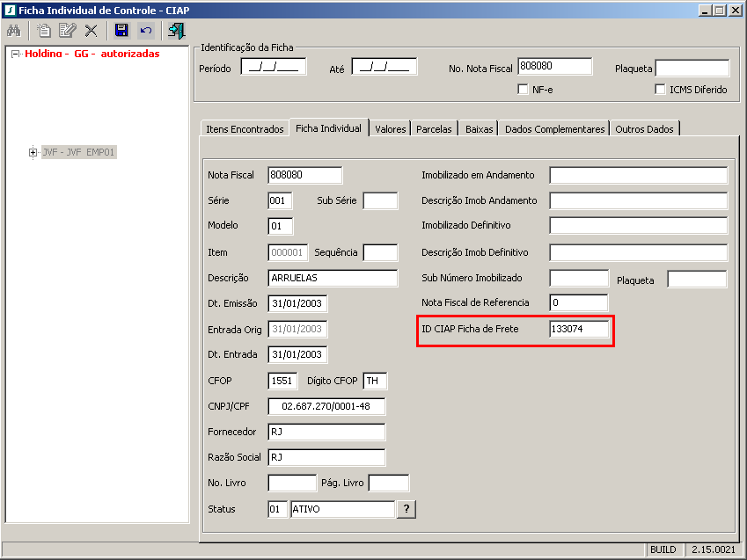Select the JVF - JVF EMP01 tree item
Image resolution: width=747 pixels, height=560 pixels.
[78, 153]
